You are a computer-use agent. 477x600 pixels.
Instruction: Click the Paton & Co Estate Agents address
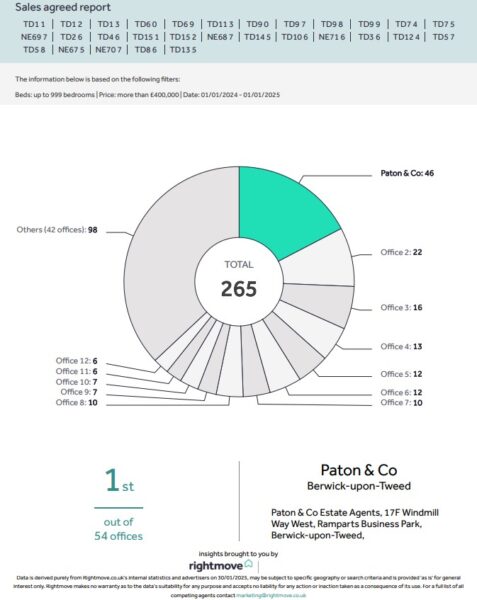(355, 523)
